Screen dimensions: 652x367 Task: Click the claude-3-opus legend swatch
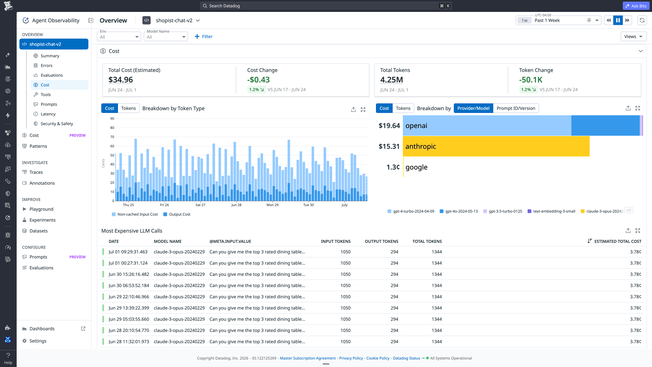click(583, 211)
